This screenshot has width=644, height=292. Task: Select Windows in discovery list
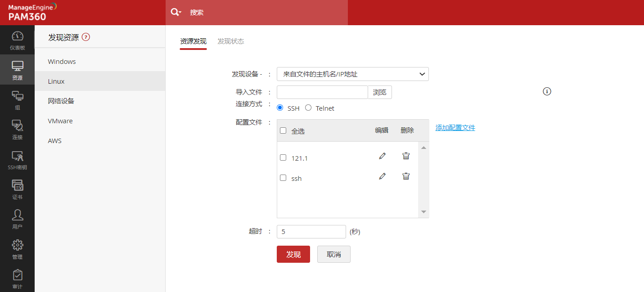point(100,61)
